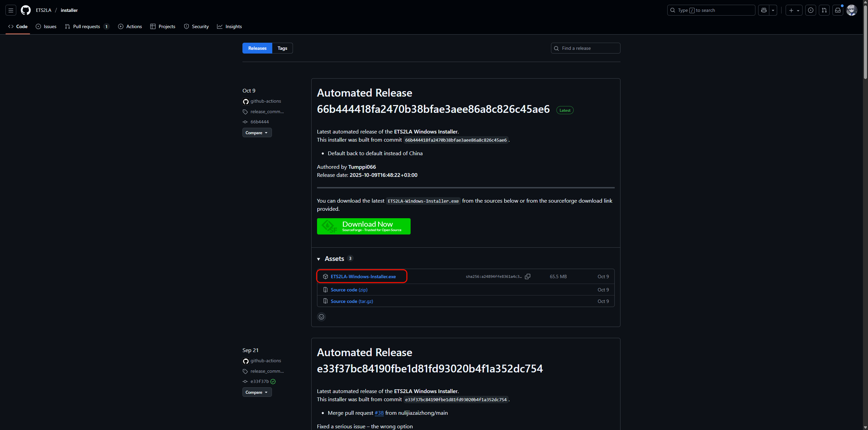Click the GitHub logo home icon
This screenshot has height=430, width=868.
[26, 10]
